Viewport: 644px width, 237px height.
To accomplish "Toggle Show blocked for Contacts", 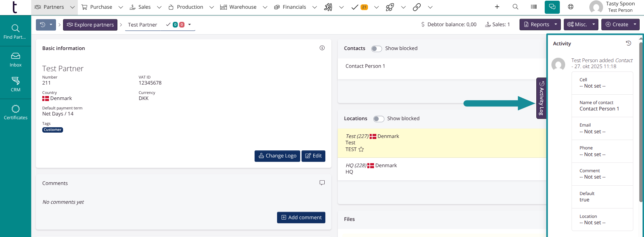I will tap(376, 49).
